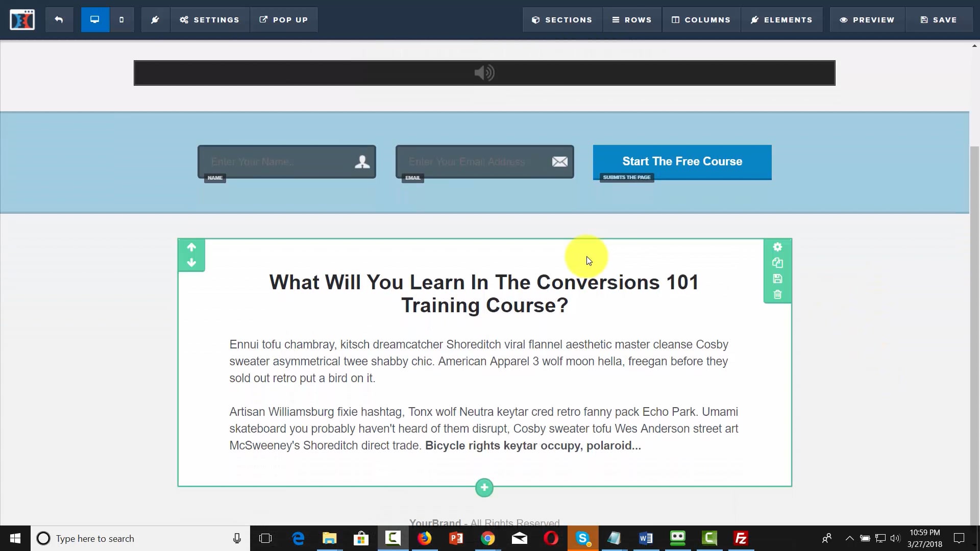Clone the section using the copy icon
This screenshot has height=551, width=980.
pos(777,263)
